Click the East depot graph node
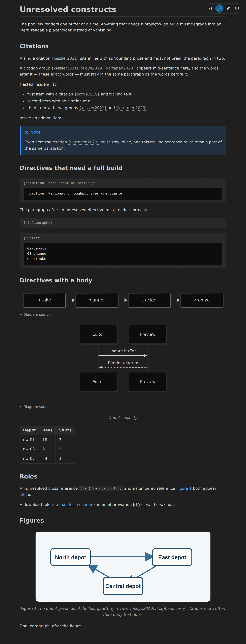Screen dimensions: 246x644 coord(172,557)
